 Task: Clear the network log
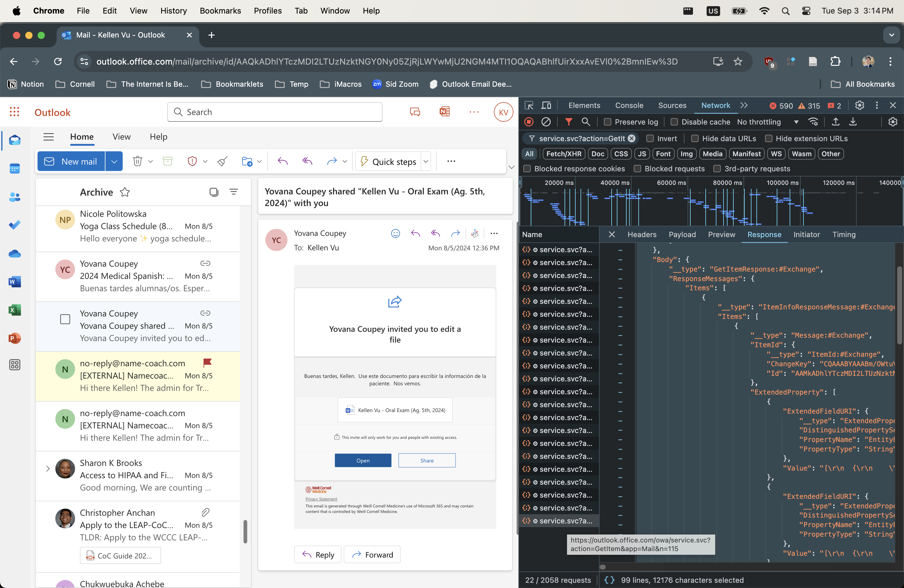546,122
